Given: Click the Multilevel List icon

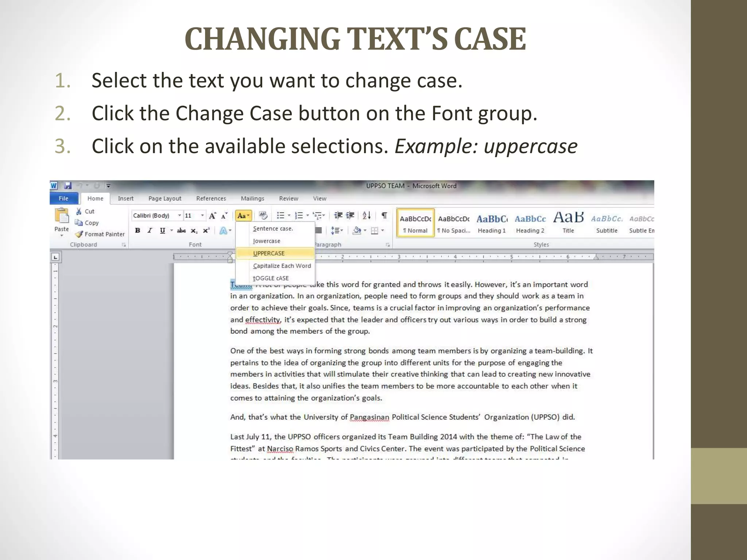Looking at the screenshot, I should click(317, 215).
